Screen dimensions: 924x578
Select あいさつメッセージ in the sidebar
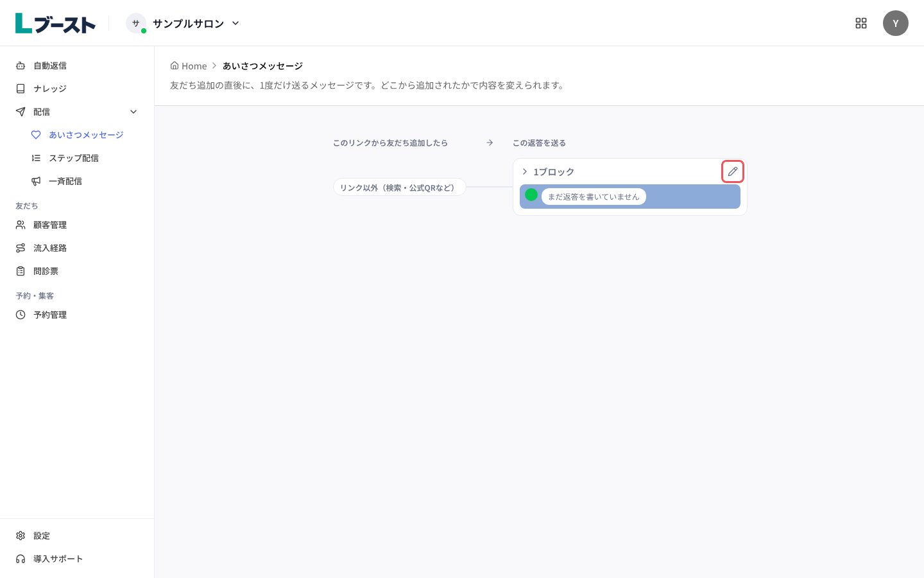point(85,135)
